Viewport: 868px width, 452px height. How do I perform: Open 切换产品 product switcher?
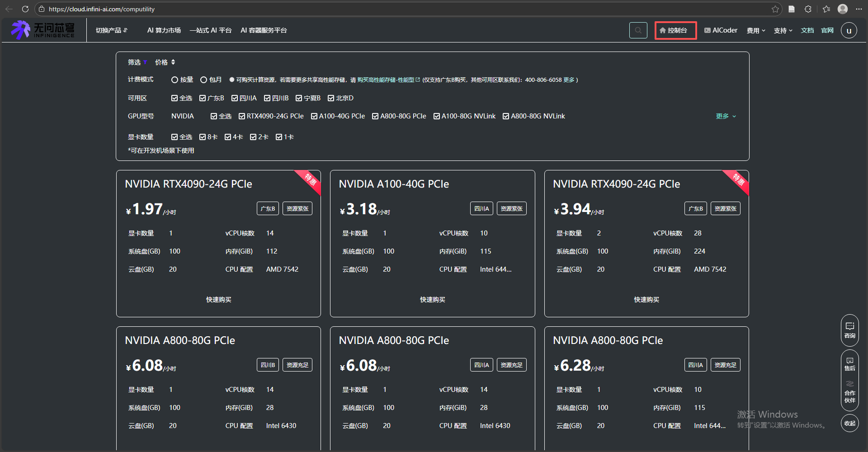[x=112, y=30]
